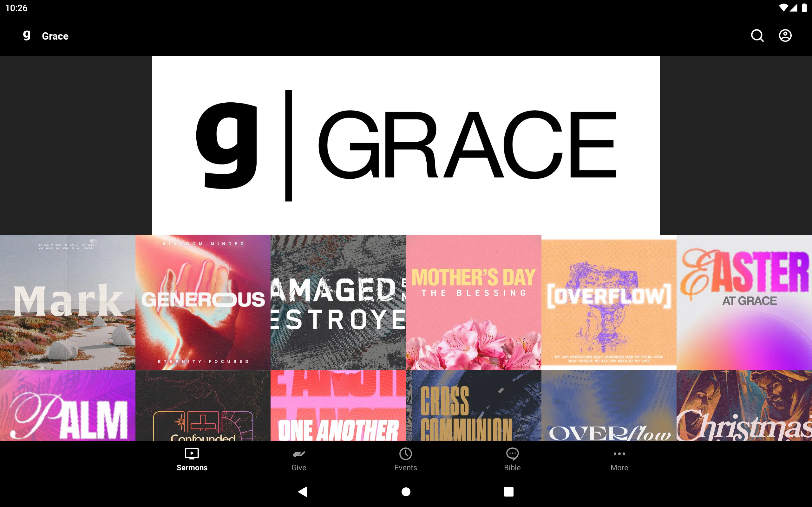The height and width of the screenshot is (507, 812).
Task: Tap the Mother's Day sermon thumbnail
Action: click(474, 302)
